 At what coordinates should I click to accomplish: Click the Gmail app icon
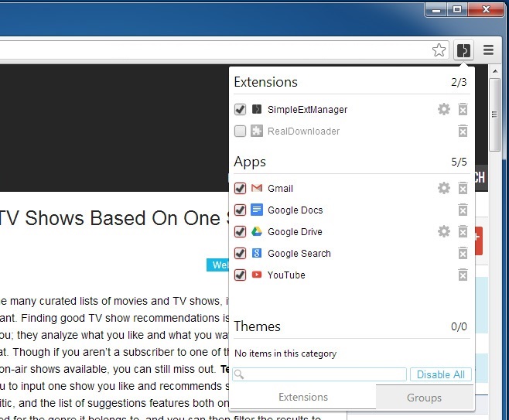click(257, 188)
